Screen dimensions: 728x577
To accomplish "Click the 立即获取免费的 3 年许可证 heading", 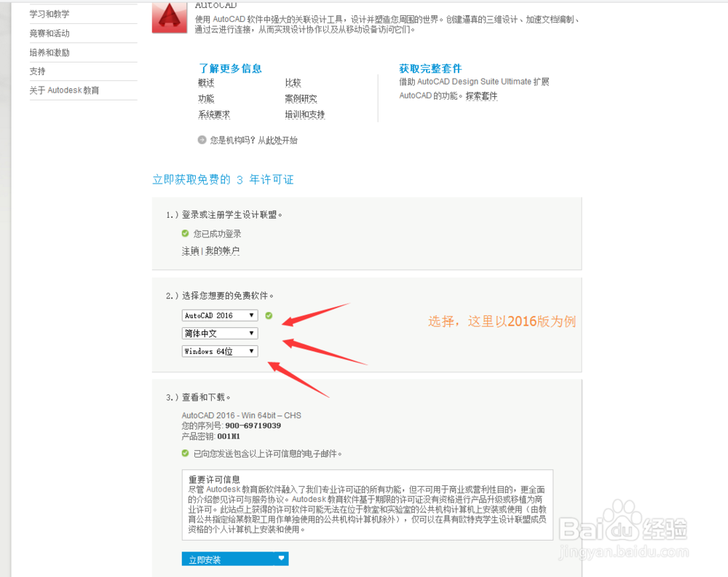I will (223, 180).
